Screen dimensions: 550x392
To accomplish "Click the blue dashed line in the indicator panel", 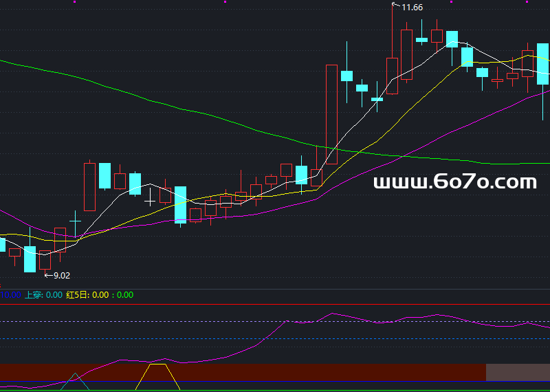I will tap(275, 338).
